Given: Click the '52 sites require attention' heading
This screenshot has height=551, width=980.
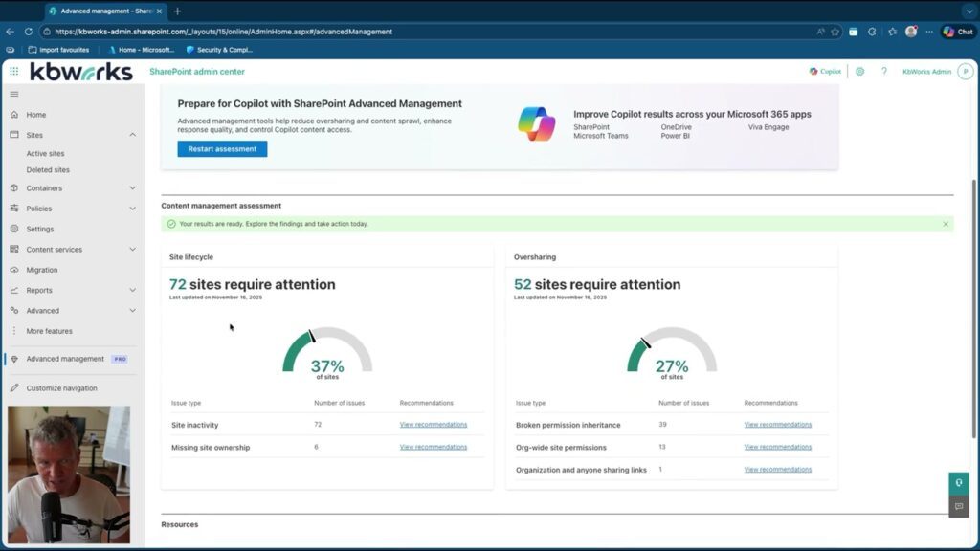Looking at the screenshot, I should 597,285.
